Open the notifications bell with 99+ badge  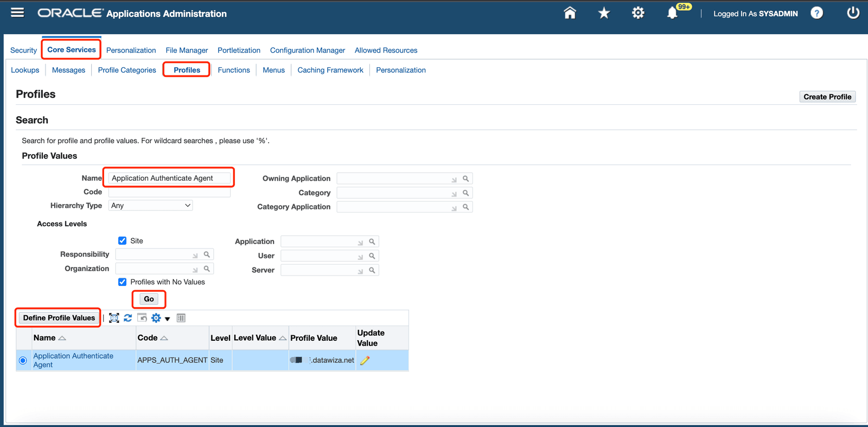click(673, 13)
